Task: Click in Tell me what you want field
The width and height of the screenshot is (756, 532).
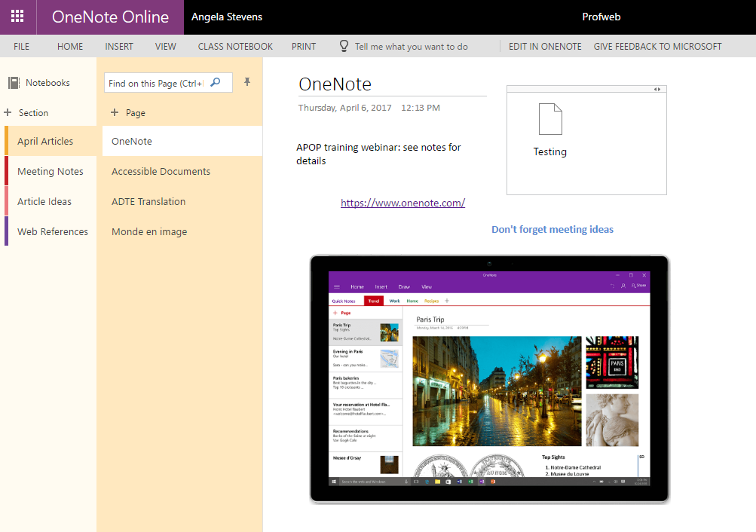Action: (412, 47)
